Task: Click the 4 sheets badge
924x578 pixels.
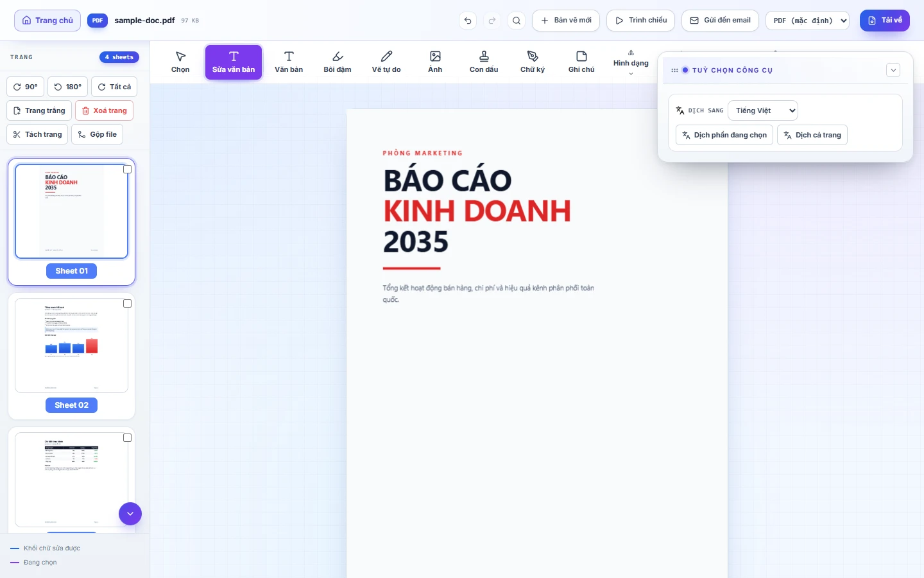Action: (x=119, y=57)
